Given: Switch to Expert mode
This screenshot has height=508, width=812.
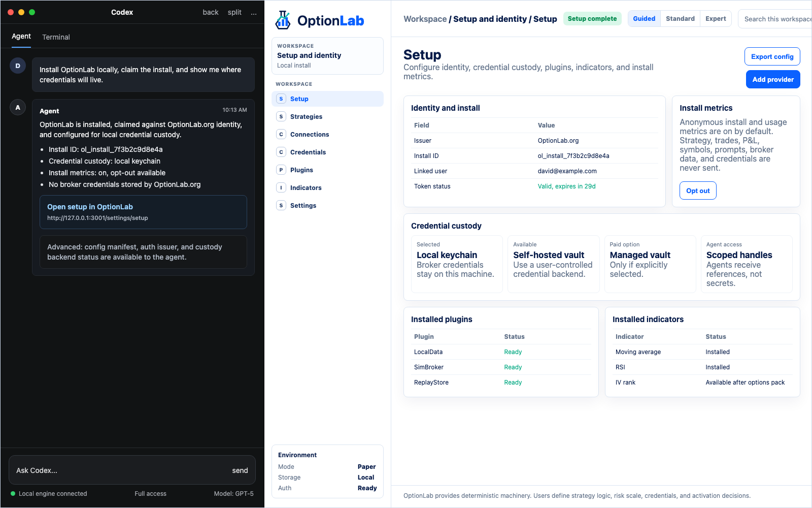Looking at the screenshot, I should pos(716,19).
